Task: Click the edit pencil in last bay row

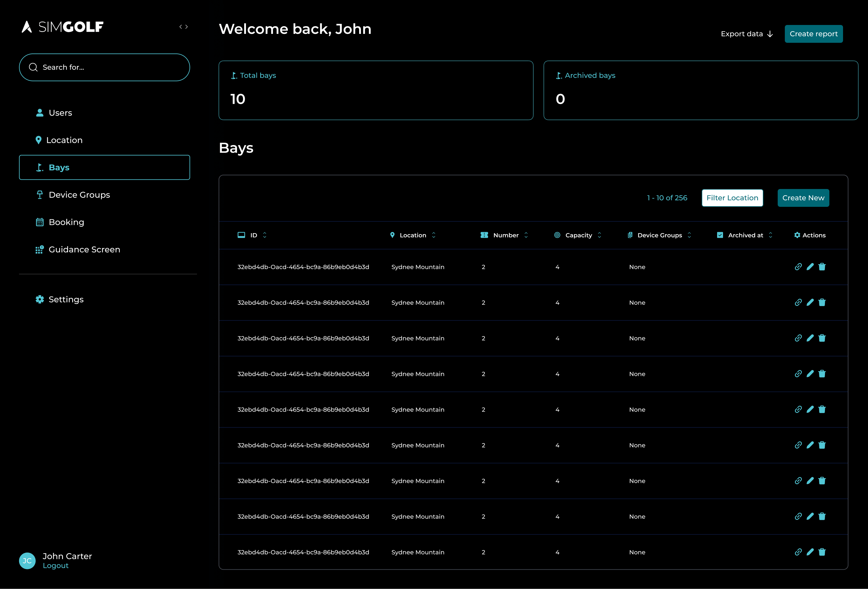Action: [810, 552]
